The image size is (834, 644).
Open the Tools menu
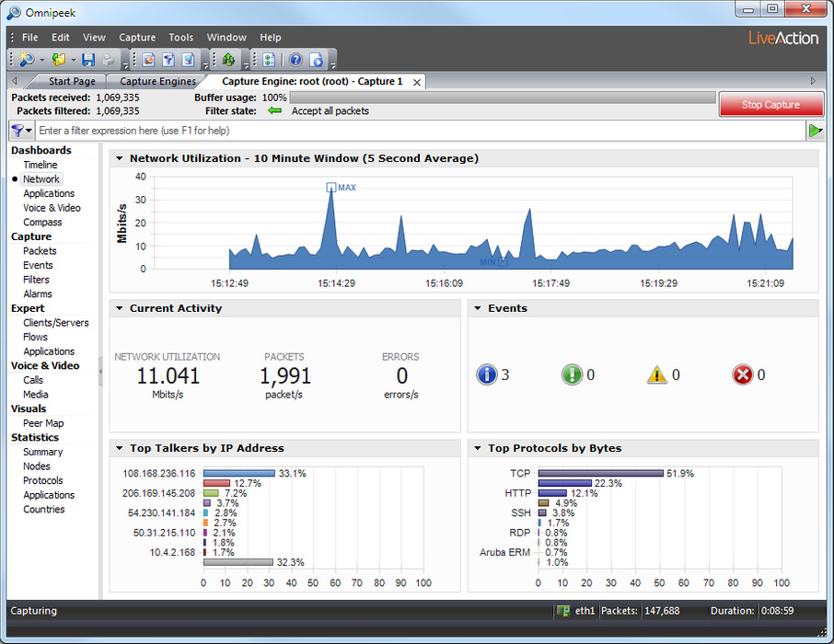point(180,37)
